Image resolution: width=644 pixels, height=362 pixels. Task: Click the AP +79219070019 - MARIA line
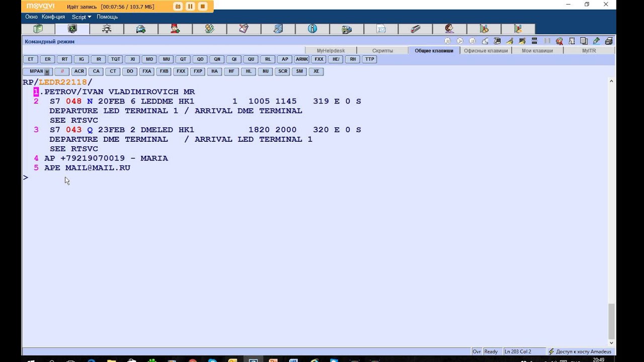[106, 158]
